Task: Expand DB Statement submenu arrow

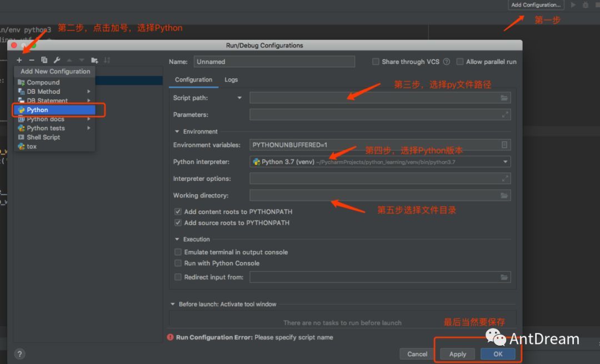Action: (89, 100)
